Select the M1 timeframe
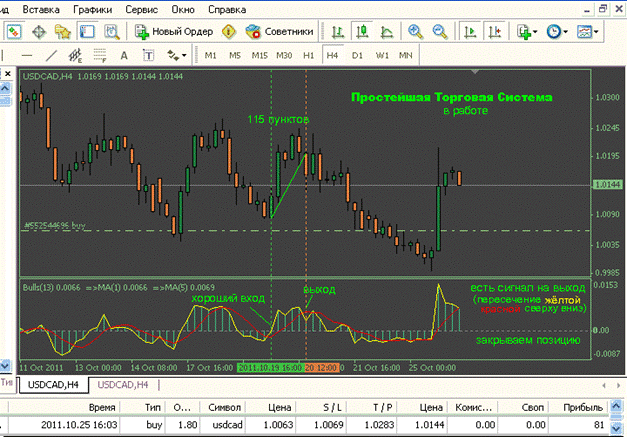 coord(210,56)
